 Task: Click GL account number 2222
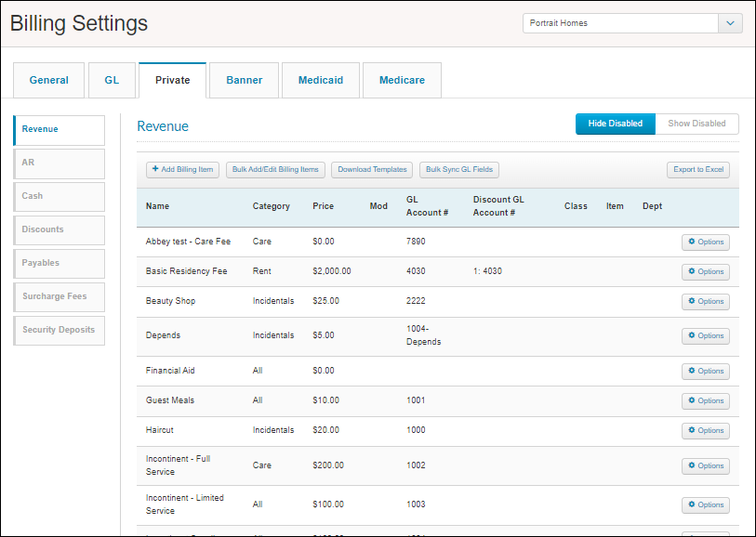pos(416,301)
